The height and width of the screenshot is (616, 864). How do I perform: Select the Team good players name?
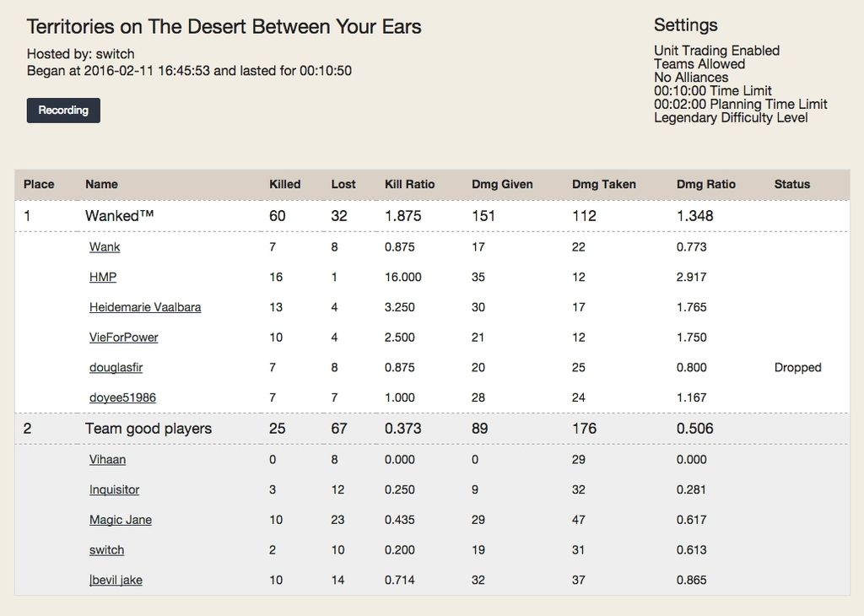pyautogui.click(x=148, y=429)
